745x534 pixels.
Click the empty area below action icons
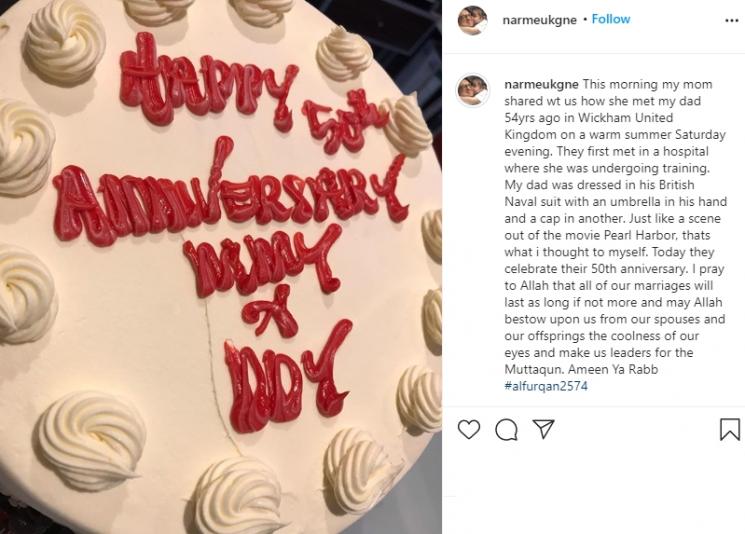click(x=594, y=492)
